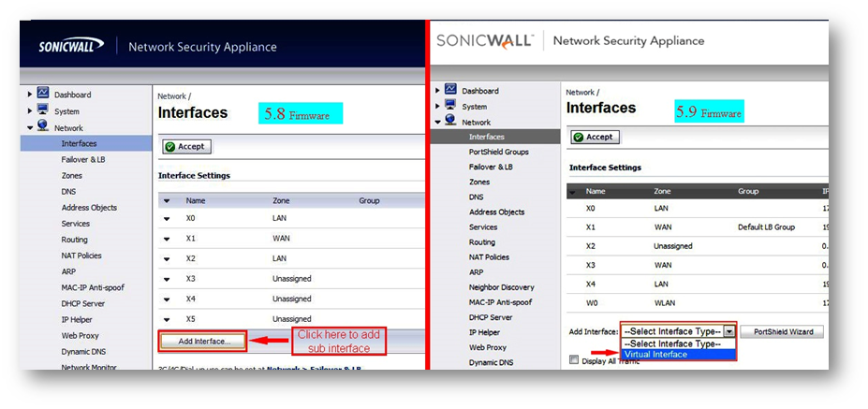Click Default LB Group in X1 row

pyautogui.click(x=766, y=226)
